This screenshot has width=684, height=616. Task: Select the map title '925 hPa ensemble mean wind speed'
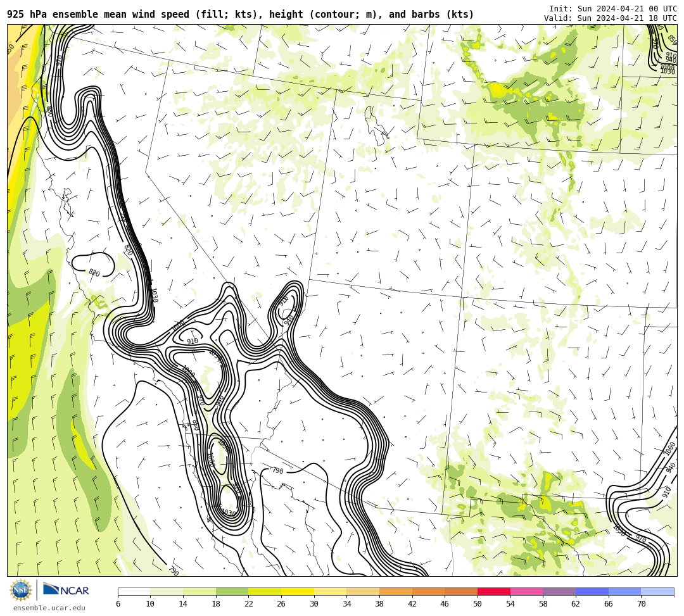click(98, 15)
